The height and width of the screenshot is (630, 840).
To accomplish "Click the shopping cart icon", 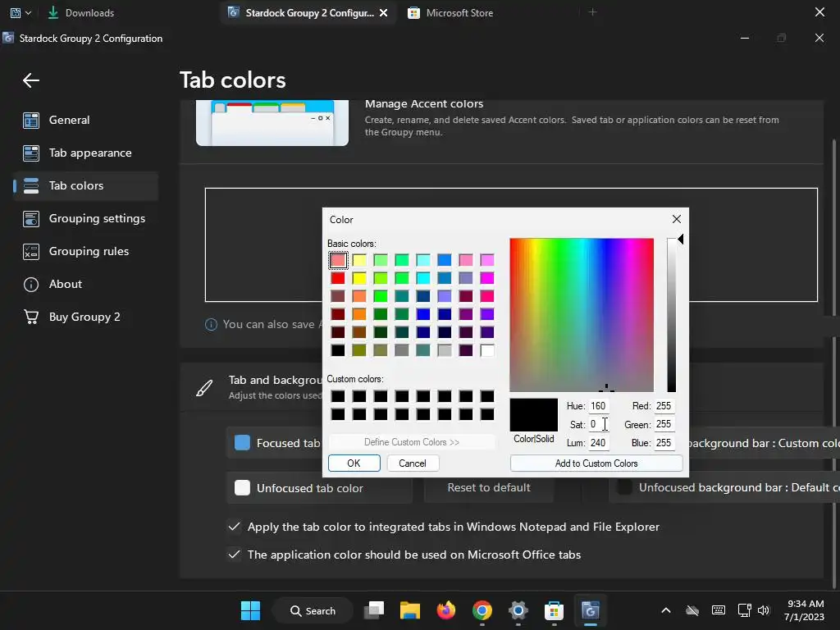I will pos(31,317).
